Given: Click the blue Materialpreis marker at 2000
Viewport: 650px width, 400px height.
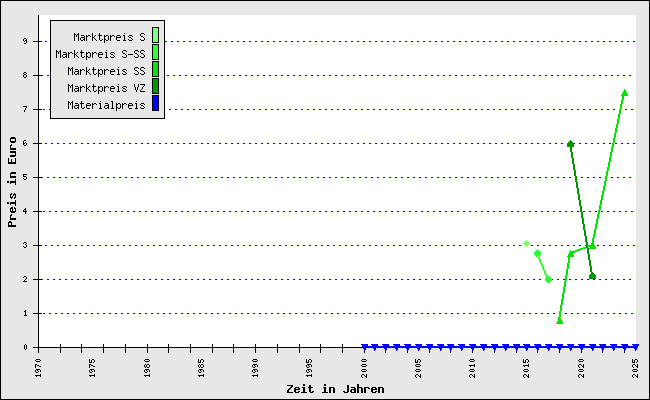Looking at the screenshot, I should coord(364,347).
